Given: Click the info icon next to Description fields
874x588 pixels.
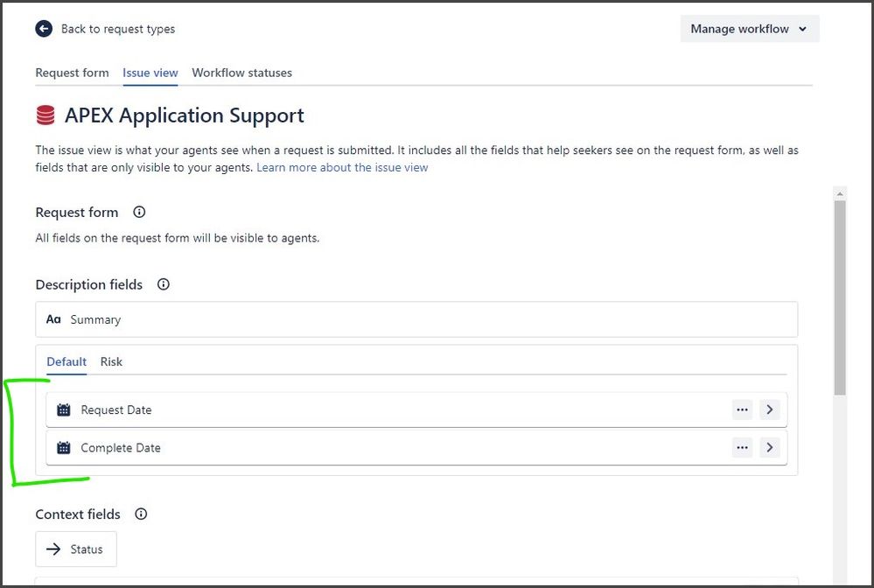Looking at the screenshot, I should click(163, 284).
